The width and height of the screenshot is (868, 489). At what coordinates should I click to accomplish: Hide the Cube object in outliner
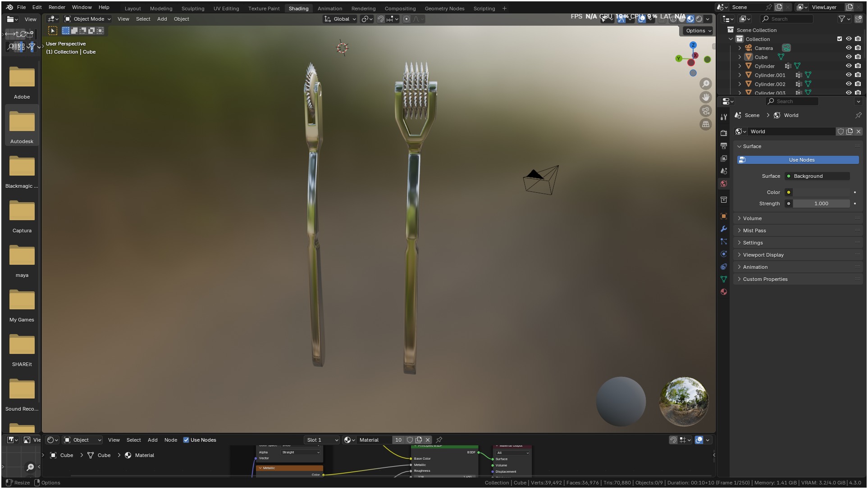(849, 57)
